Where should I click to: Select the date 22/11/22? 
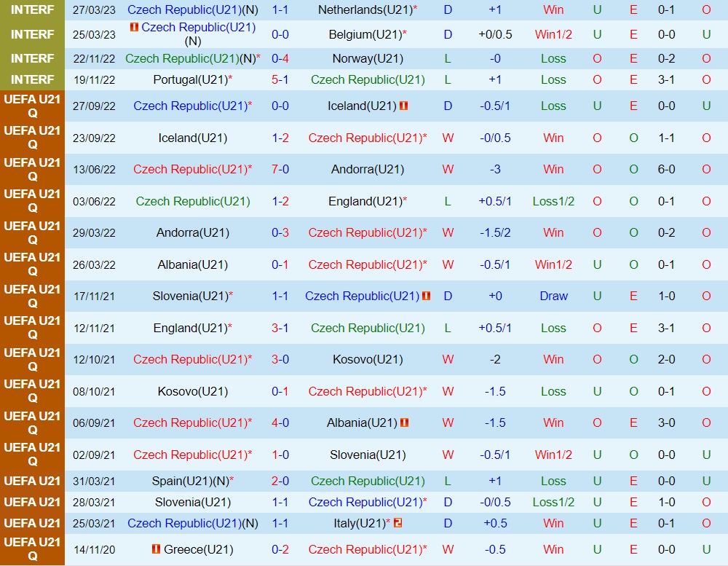click(94, 58)
